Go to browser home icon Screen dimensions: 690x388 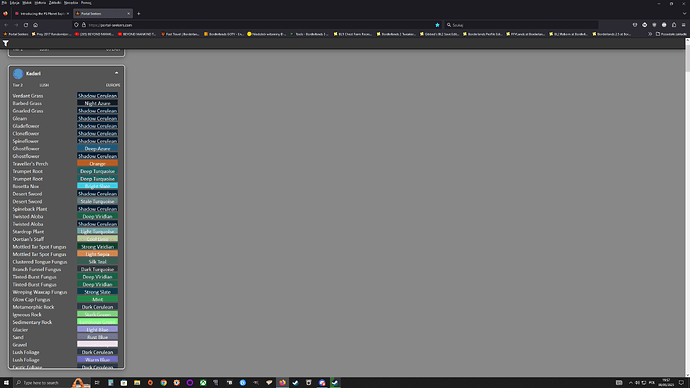coord(36,25)
